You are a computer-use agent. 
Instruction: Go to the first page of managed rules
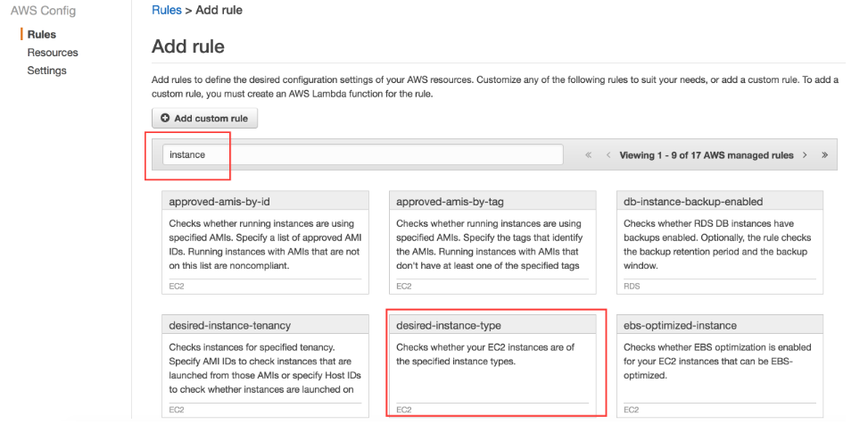coord(588,155)
